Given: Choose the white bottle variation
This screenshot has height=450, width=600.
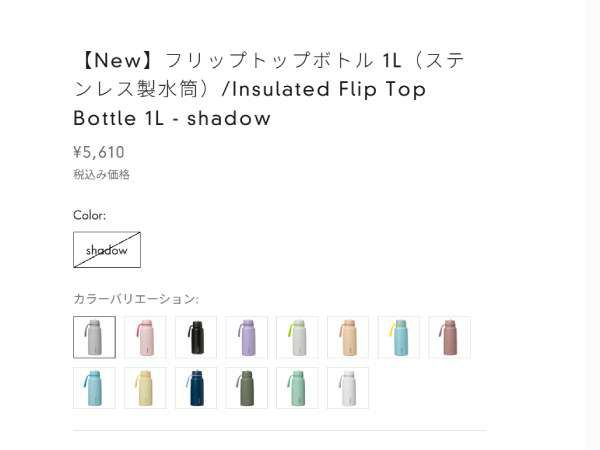Looking at the screenshot, I should [x=348, y=388].
